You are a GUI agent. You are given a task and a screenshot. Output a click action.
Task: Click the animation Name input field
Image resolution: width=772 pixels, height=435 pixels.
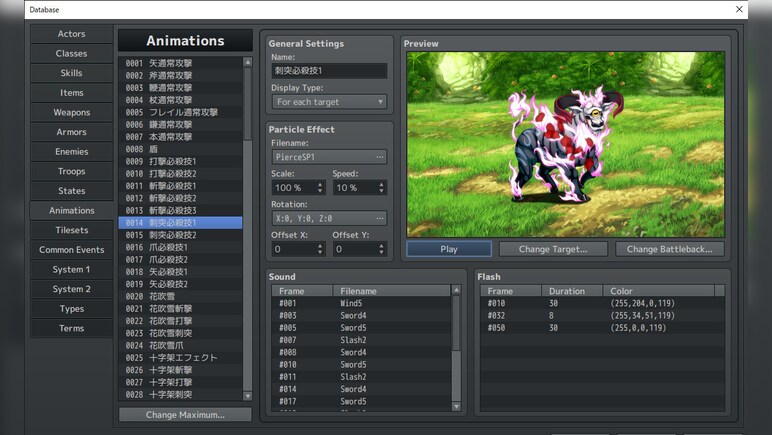[x=329, y=71]
